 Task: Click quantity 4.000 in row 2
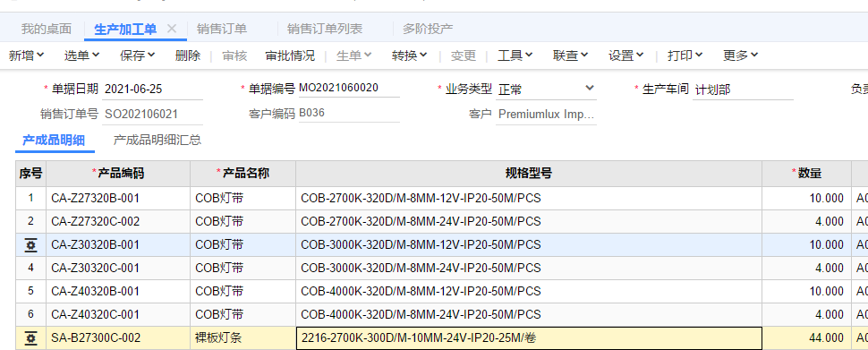click(x=806, y=221)
